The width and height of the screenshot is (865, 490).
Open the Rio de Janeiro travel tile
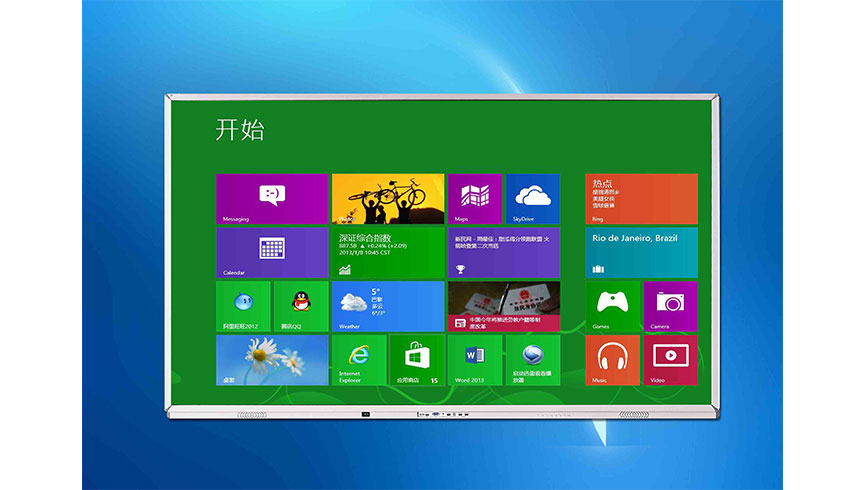pyautogui.click(x=641, y=252)
